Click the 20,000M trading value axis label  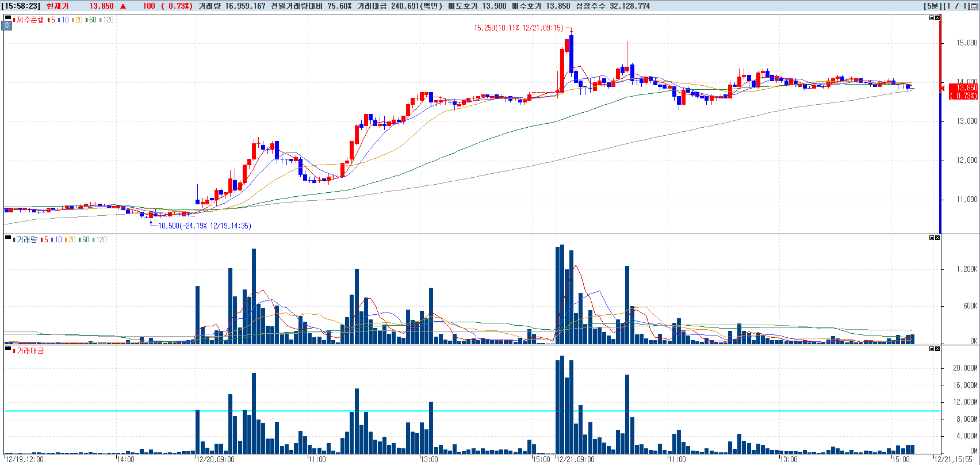pos(965,368)
